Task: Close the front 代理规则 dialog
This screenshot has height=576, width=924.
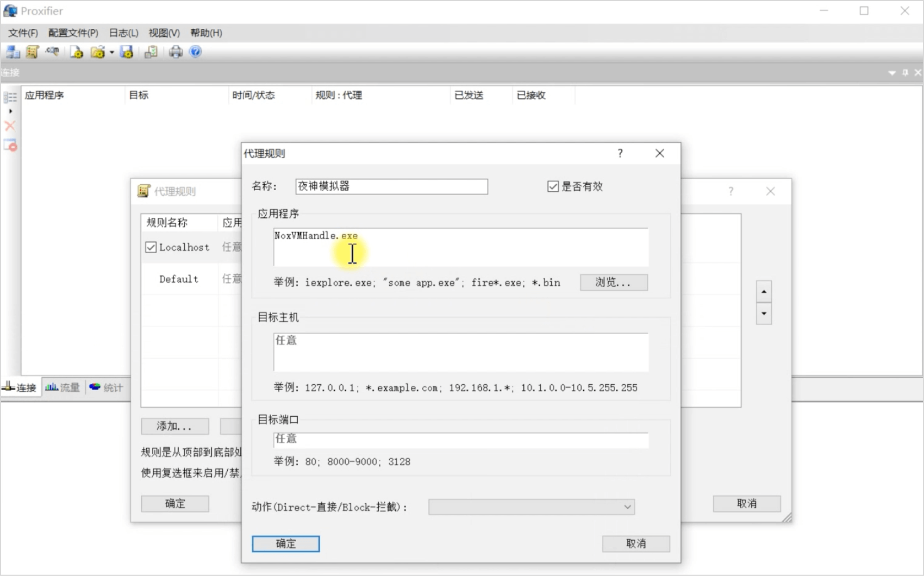Action: tap(660, 153)
